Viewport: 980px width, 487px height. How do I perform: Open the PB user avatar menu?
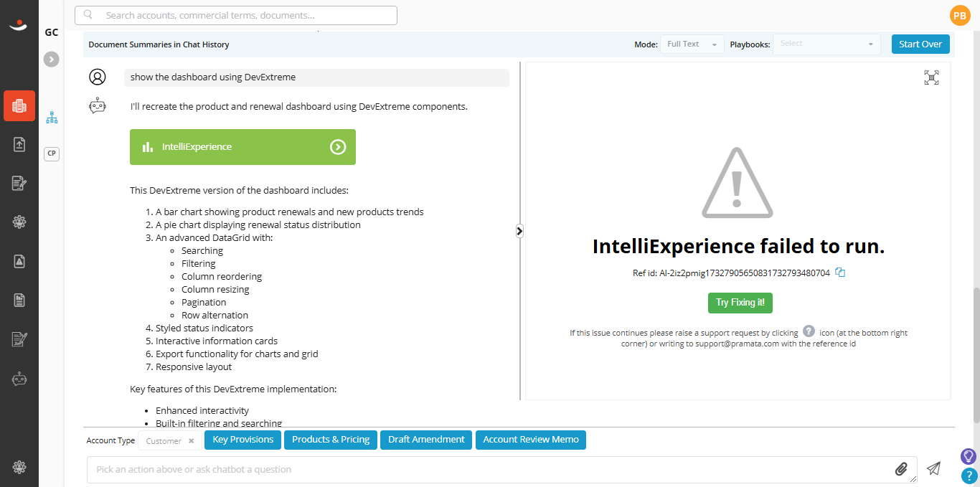(x=959, y=15)
